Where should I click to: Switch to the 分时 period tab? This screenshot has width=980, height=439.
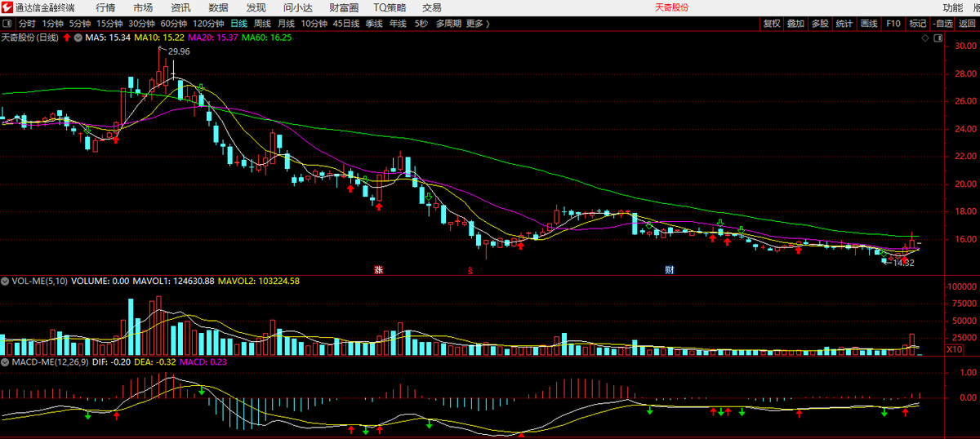pos(27,24)
